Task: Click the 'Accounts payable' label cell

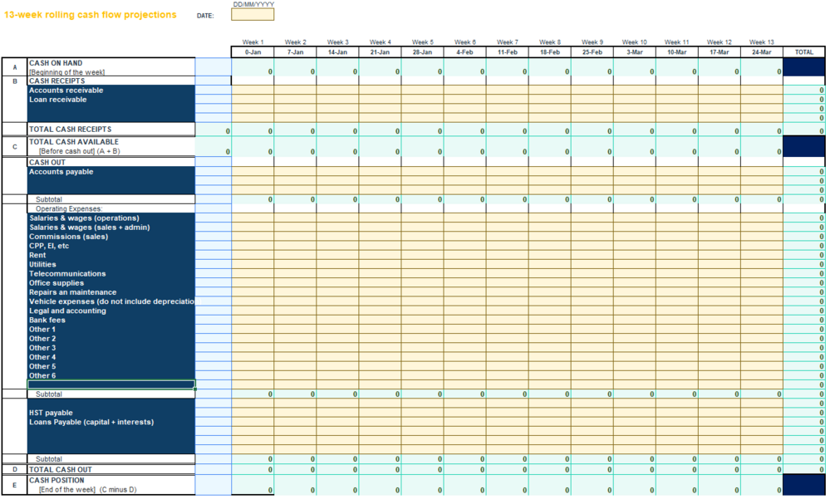Action: click(111, 171)
